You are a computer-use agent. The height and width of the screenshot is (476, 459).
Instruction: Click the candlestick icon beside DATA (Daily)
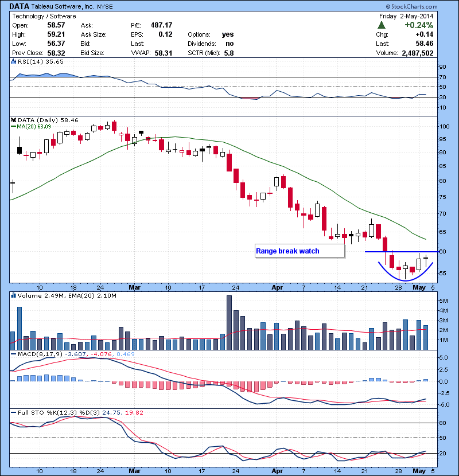[14, 120]
